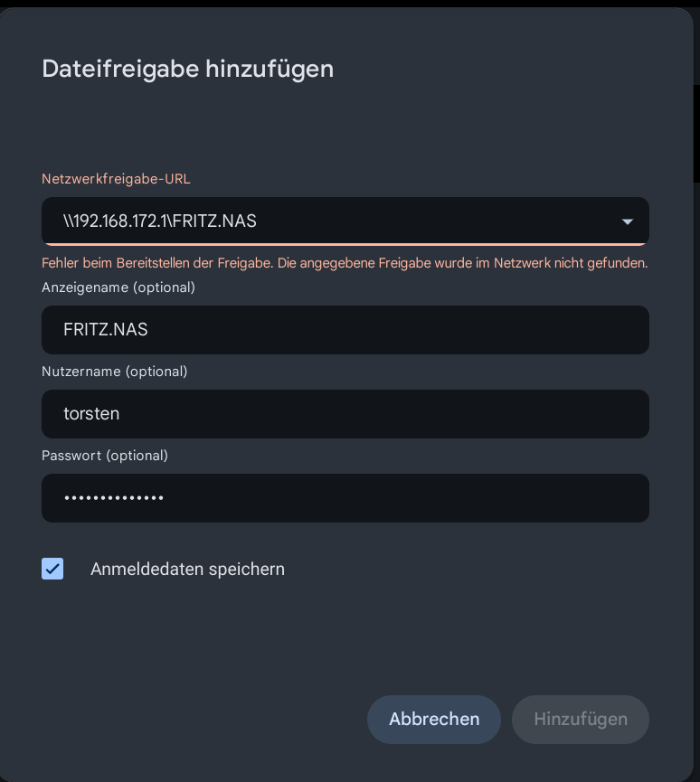Click the "Netzwerkfreigabe-URL" field label
Viewport: 700px width, 782px height.
point(116,179)
